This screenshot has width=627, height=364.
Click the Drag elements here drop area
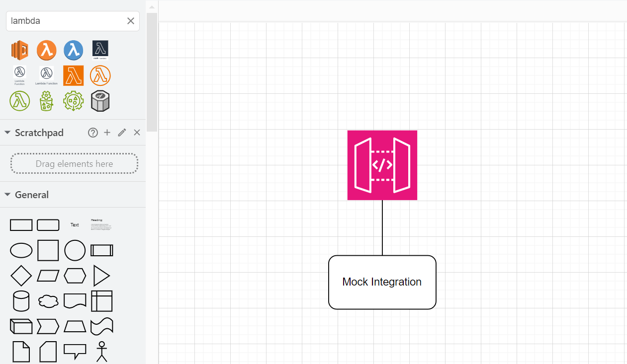click(74, 164)
